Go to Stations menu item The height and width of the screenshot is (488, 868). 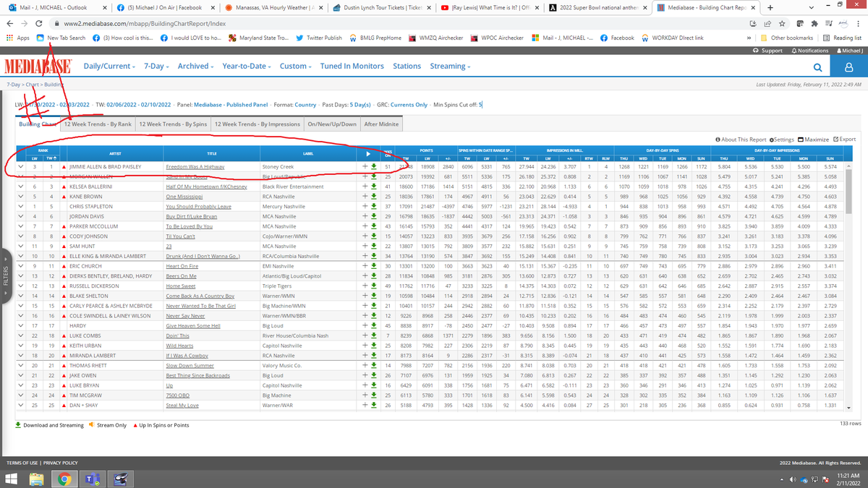pos(407,67)
